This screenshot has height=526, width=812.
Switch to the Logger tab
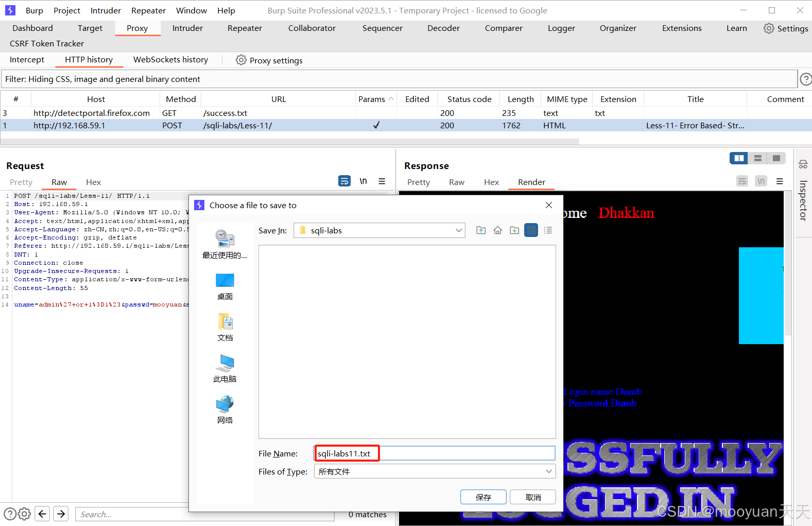pos(561,28)
